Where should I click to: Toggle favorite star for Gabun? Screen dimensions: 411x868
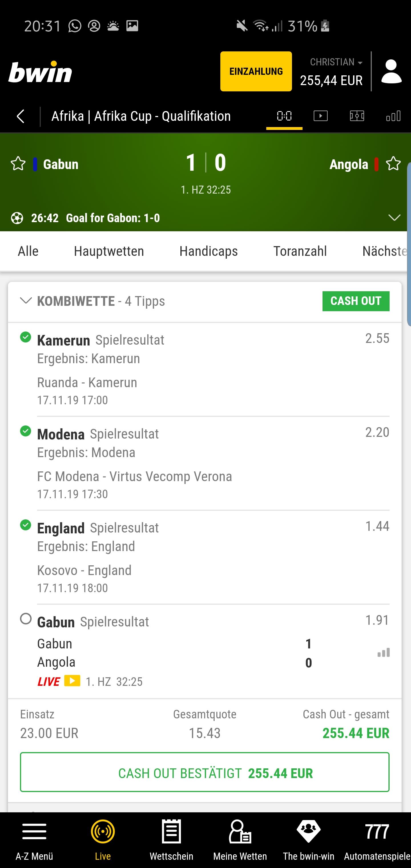tap(18, 164)
